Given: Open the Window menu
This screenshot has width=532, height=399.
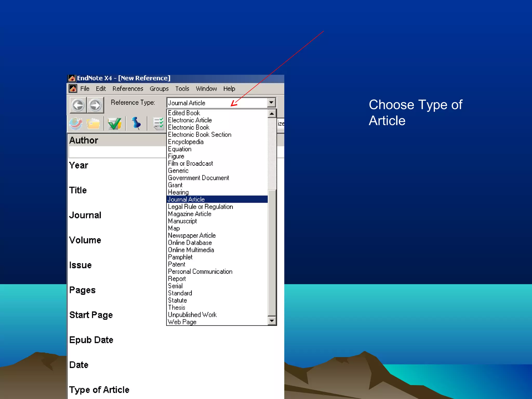Looking at the screenshot, I should coord(206,89).
